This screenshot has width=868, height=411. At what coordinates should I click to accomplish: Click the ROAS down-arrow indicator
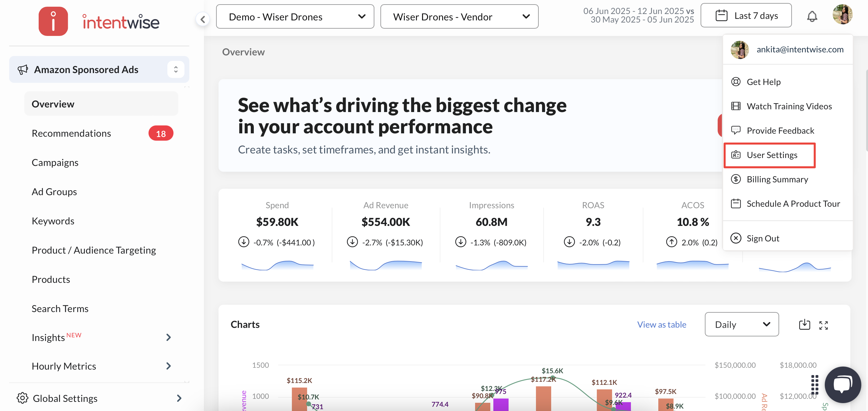tap(569, 242)
